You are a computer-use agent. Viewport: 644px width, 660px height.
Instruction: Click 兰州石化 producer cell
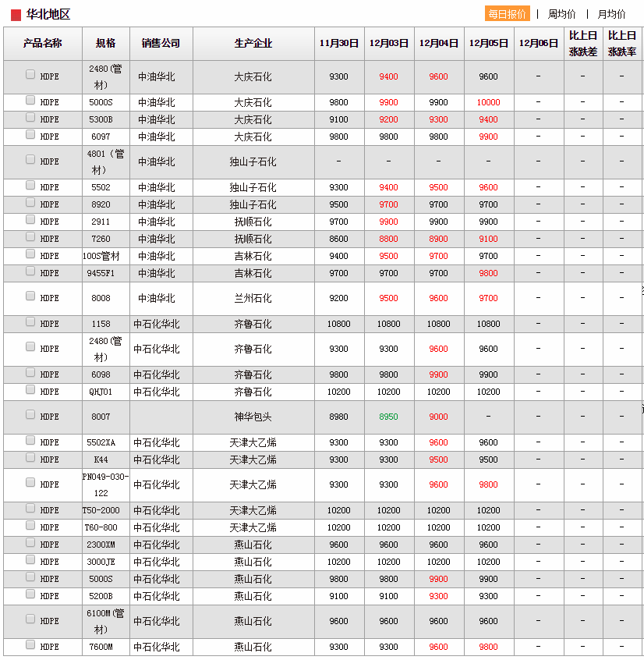coord(253,299)
